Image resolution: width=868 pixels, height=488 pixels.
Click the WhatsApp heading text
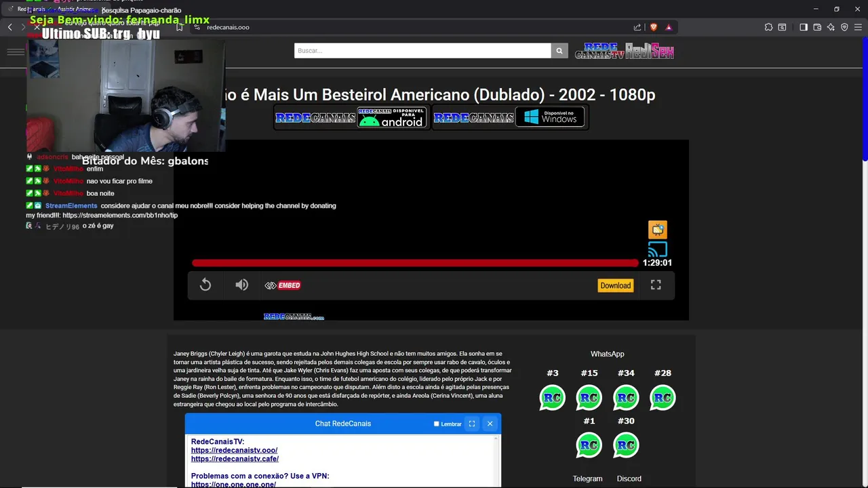(607, 354)
